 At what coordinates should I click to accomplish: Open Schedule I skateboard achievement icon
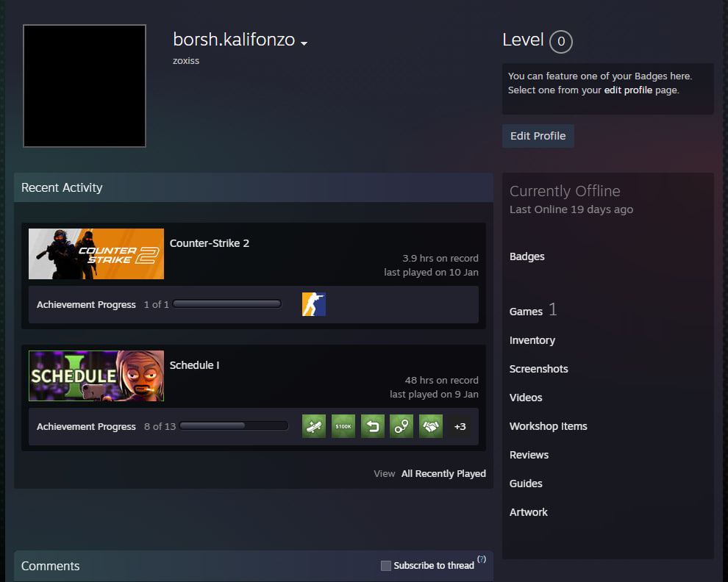pos(314,426)
